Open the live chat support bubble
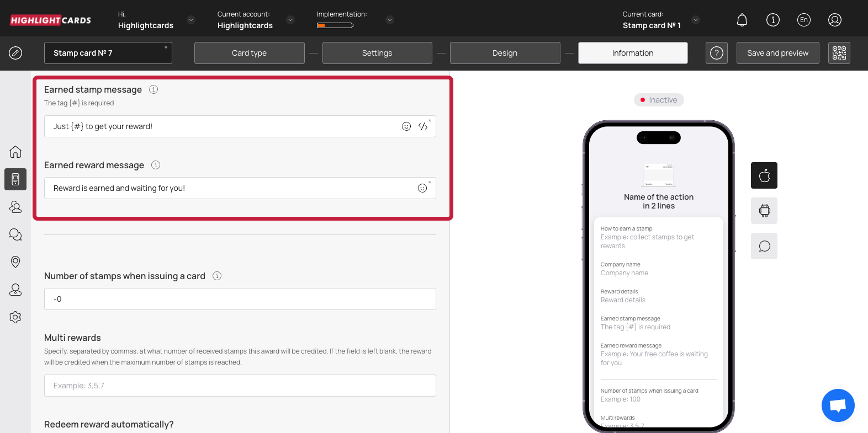Image resolution: width=868 pixels, height=433 pixels. click(x=838, y=405)
